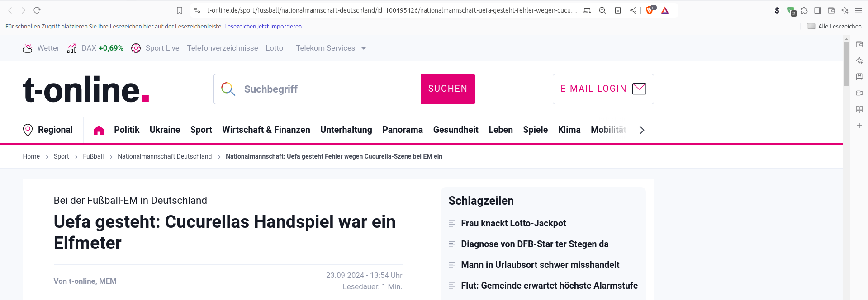Click the browser forward arrow

(24, 10)
